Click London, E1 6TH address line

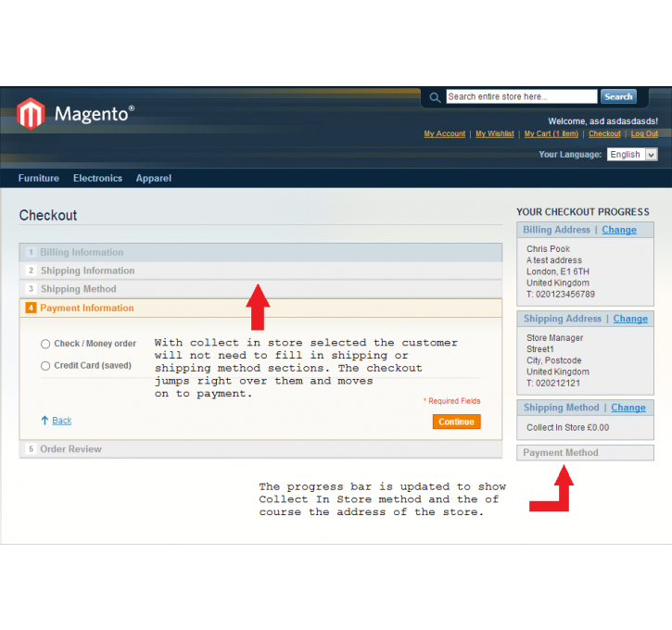[x=558, y=271]
